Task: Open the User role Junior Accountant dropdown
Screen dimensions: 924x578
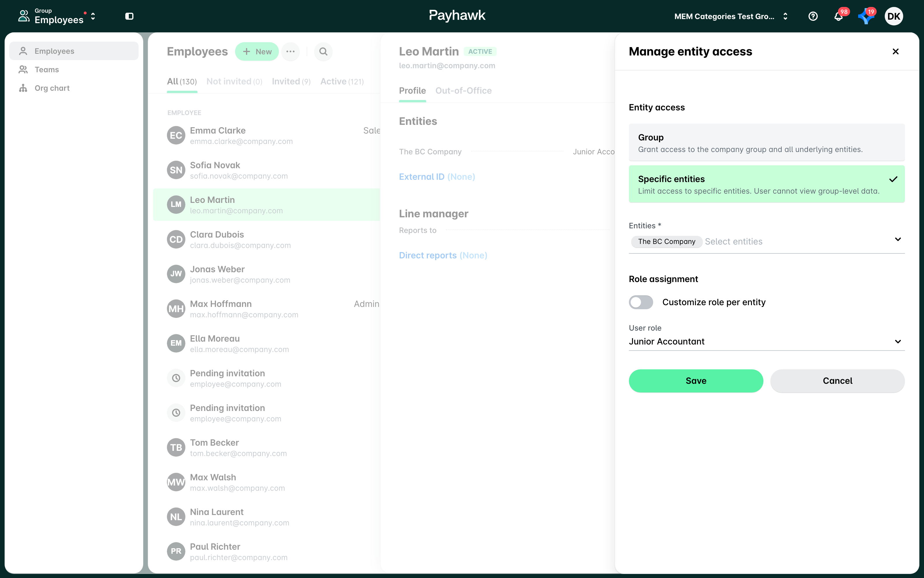Action: (x=767, y=341)
